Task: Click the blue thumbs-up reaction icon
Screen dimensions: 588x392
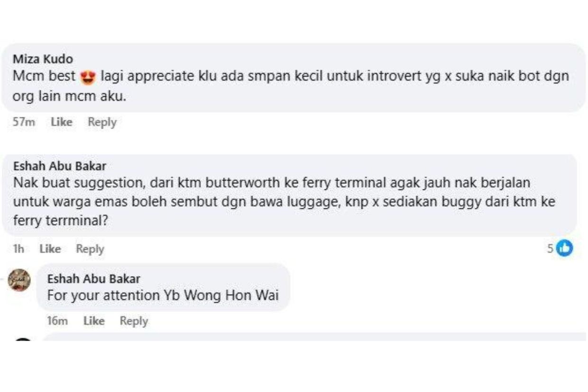Action: coord(564,248)
